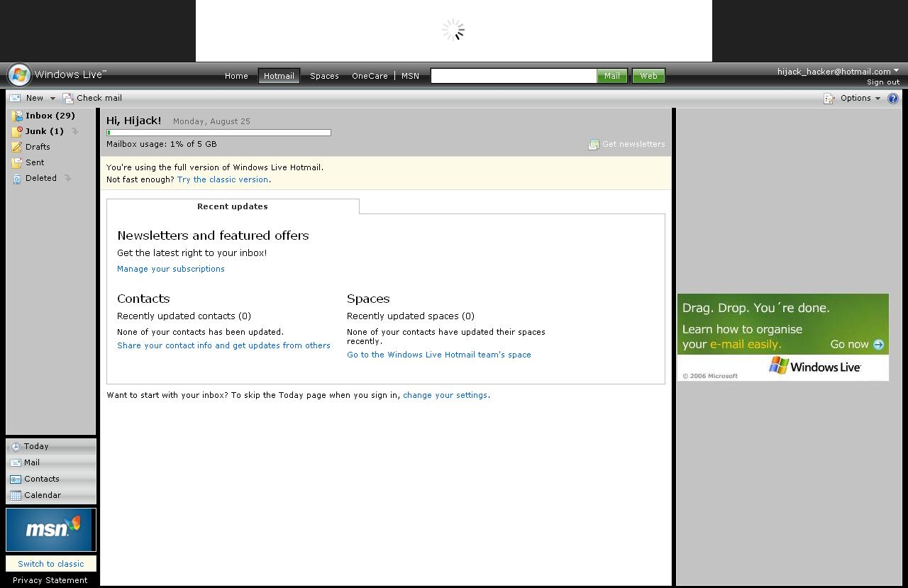The image size is (908, 588).
Task: Click the Inbox folder icon
Action: tap(17, 116)
